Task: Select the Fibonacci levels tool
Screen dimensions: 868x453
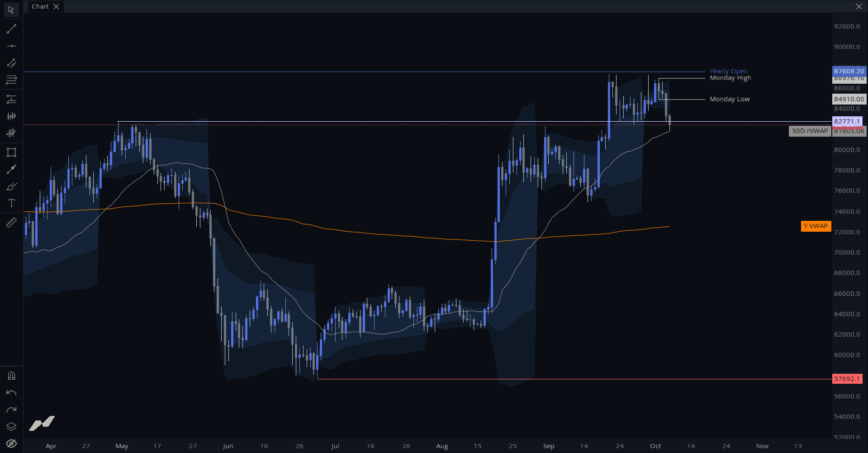Action: pyautogui.click(x=11, y=80)
